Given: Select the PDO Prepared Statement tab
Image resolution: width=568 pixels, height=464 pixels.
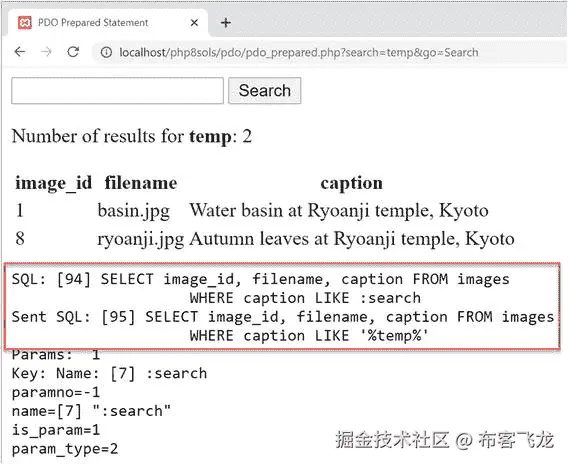Looking at the screenshot, I should click(x=107, y=22).
